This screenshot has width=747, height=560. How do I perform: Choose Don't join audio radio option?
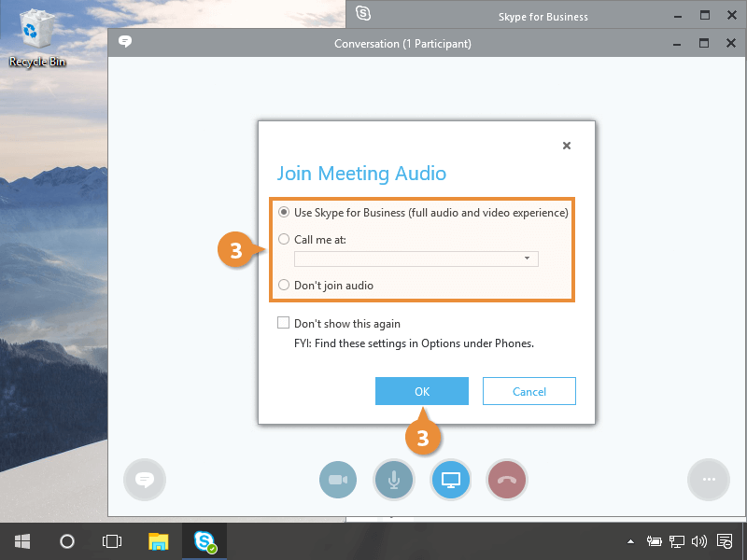coord(284,286)
